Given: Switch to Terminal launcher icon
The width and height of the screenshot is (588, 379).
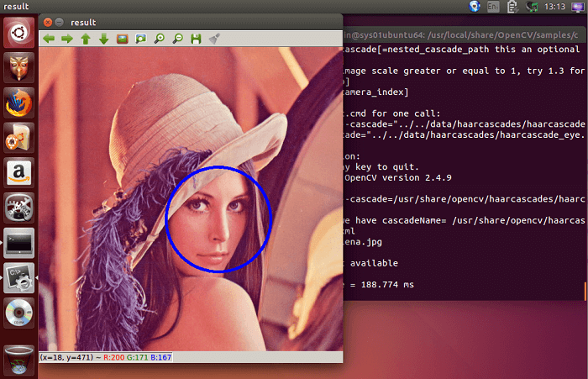Looking at the screenshot, I should (x=18, y=243).
